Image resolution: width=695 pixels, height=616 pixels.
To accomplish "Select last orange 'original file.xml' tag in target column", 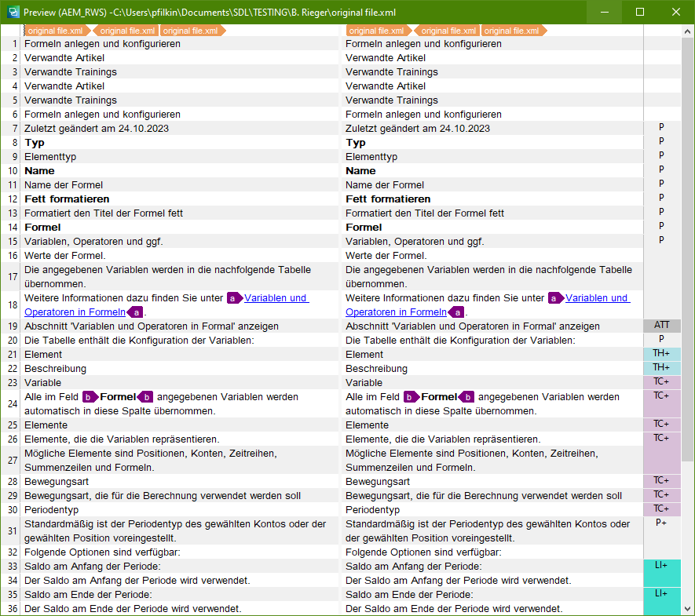I will point(514,31).
